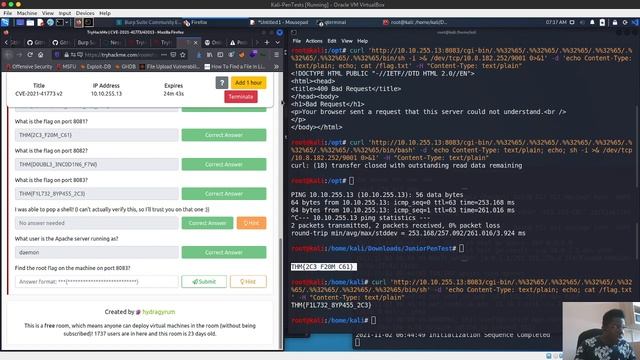Open the file manager panel launcher
The height and width of the screenshot is (360, 640).
pyautogui.click(x=30, y=22)
